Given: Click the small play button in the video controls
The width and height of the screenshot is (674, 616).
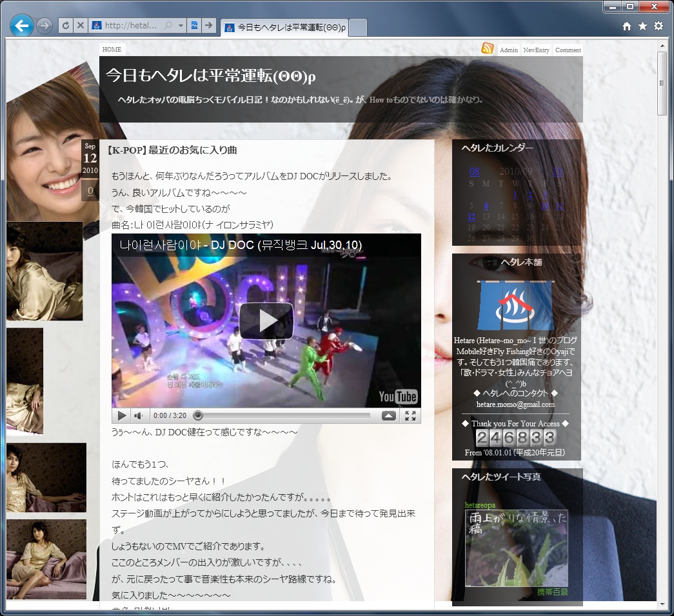Looking at the screenshot, I should tap(122, 415).
